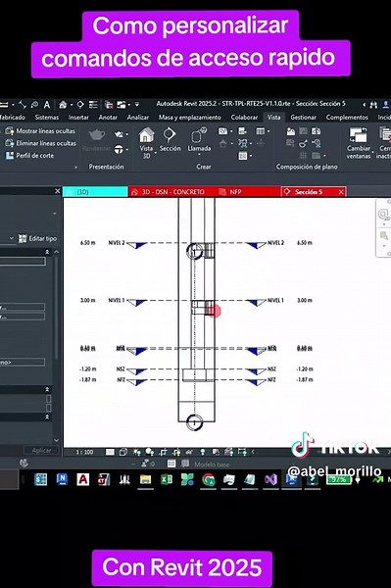Click the -1.20 m elevation value on the left
Screen dimensions: 391x588
click(x=88, y=369)
